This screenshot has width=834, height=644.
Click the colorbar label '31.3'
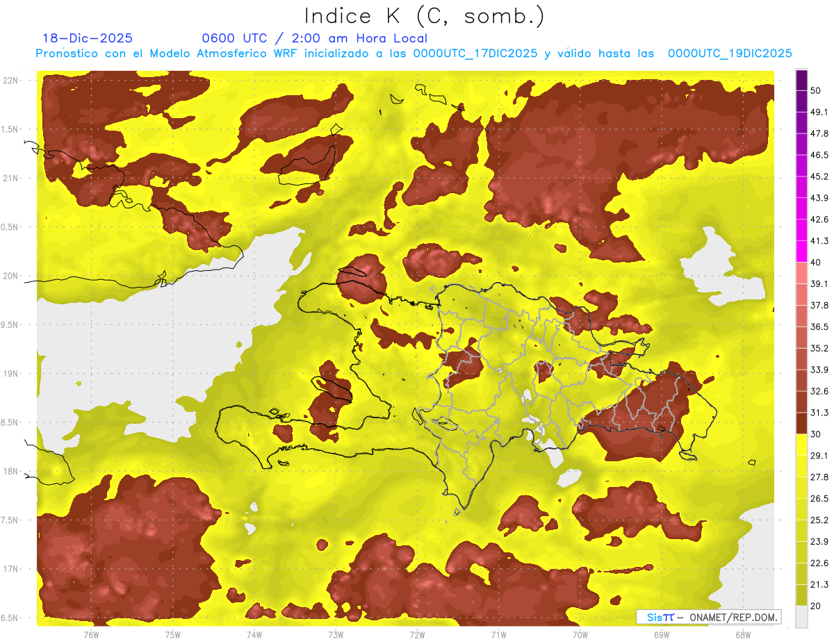pos(819,413)
